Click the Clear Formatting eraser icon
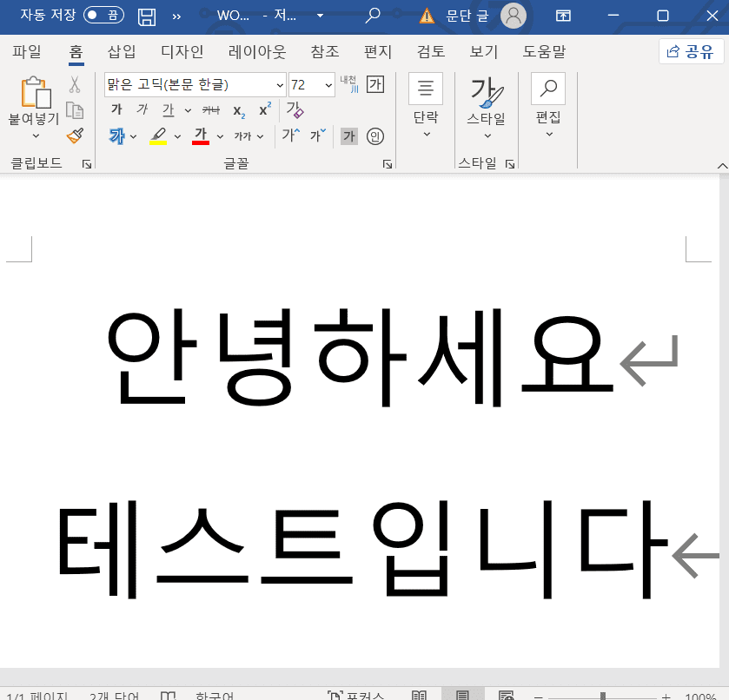This screenshot has width=729, height=700. [295, 110]
